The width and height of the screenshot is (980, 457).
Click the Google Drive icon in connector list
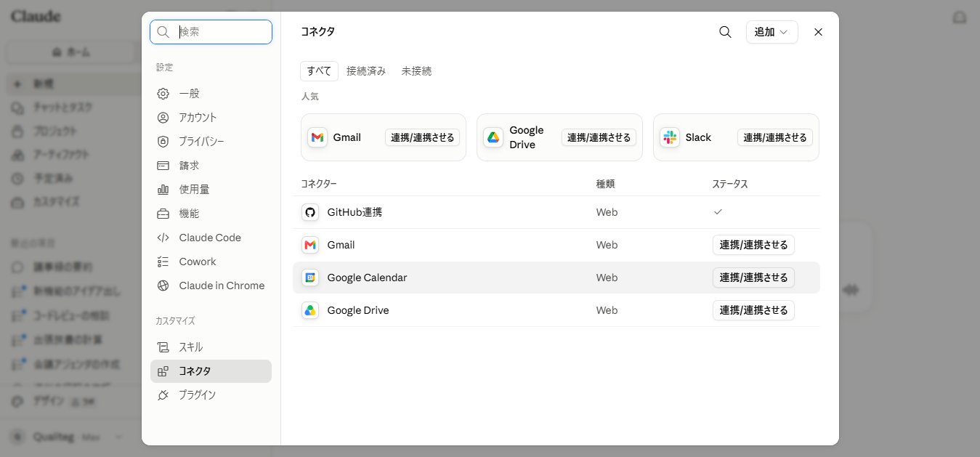click(x=310, y=310)
